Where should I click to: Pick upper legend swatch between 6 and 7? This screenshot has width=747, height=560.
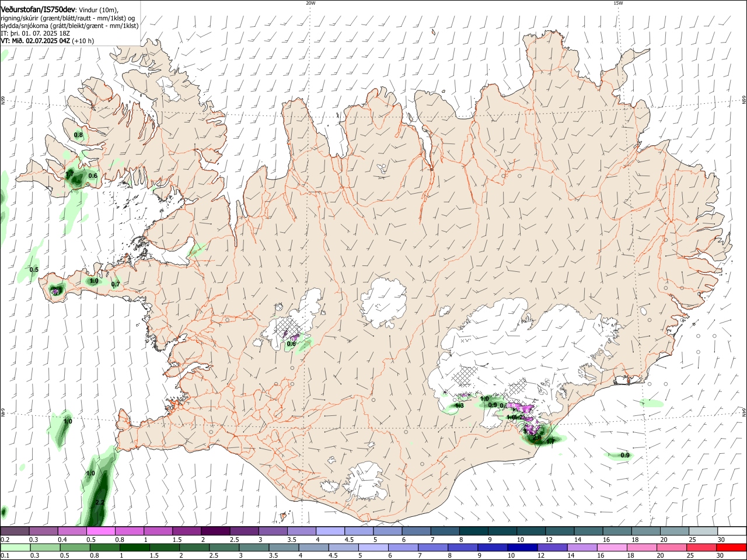click(416, 531)
